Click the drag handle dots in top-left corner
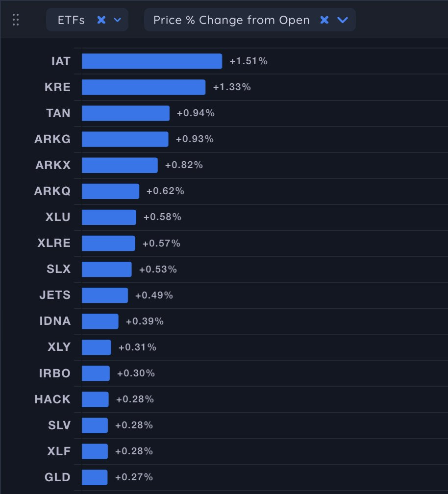The image size is (448, 494). tap(15, 20)
